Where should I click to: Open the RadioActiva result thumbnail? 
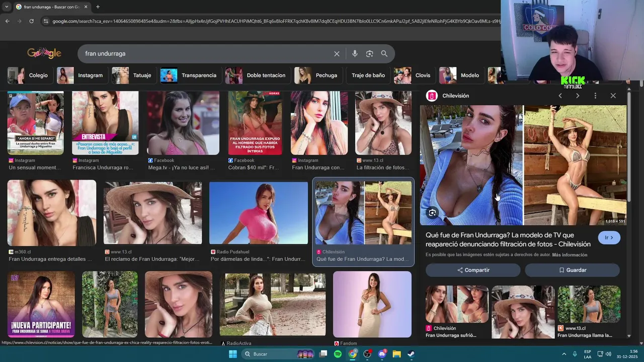pos(273,304)
